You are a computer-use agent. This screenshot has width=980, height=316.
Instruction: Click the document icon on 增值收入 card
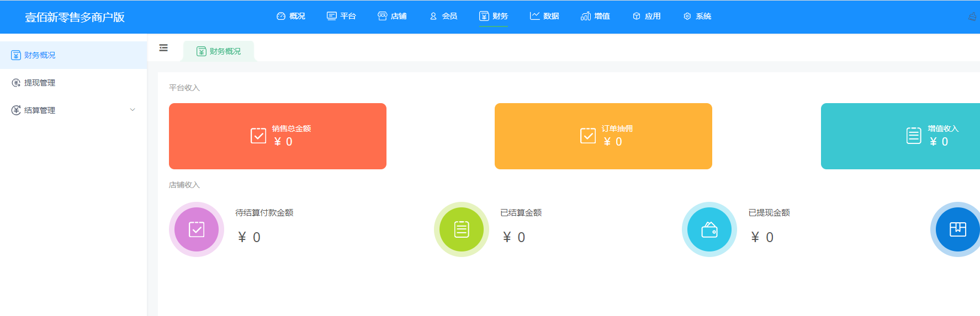pyautogui.click(x=914, y=136)
